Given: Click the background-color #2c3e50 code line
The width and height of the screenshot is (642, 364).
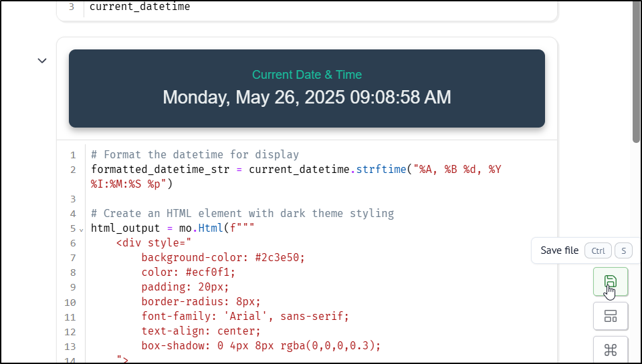Looking at the screenshot, I should tap(223, 258).
